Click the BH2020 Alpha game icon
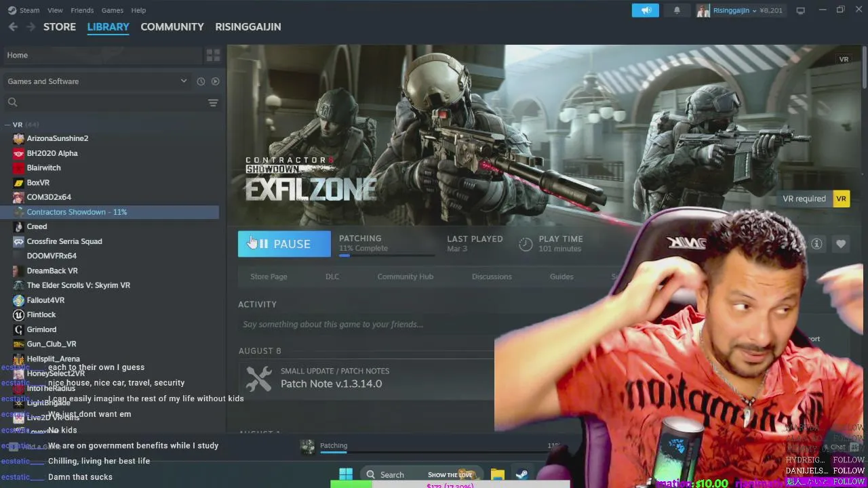The image size is (868, 488). tap(18, 153)
